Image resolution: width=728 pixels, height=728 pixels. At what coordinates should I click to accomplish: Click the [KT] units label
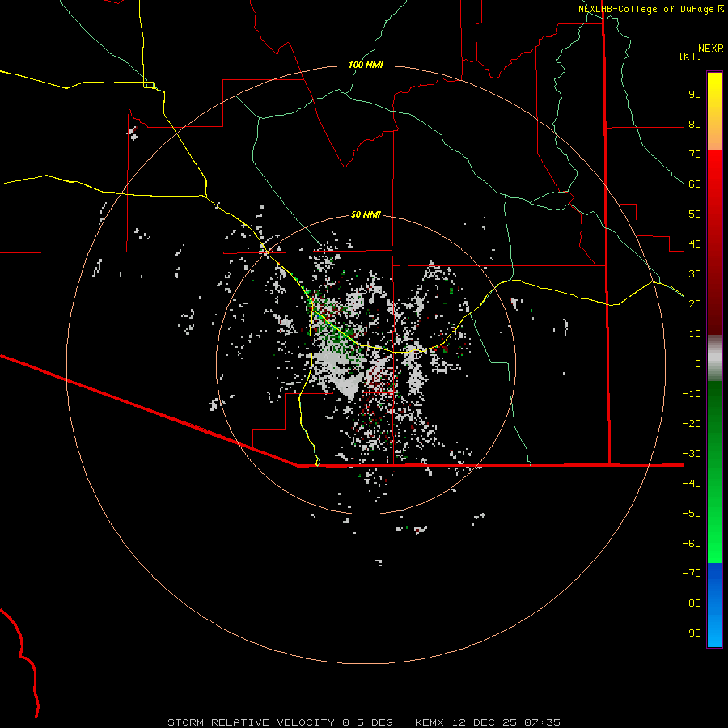[691, 56]
